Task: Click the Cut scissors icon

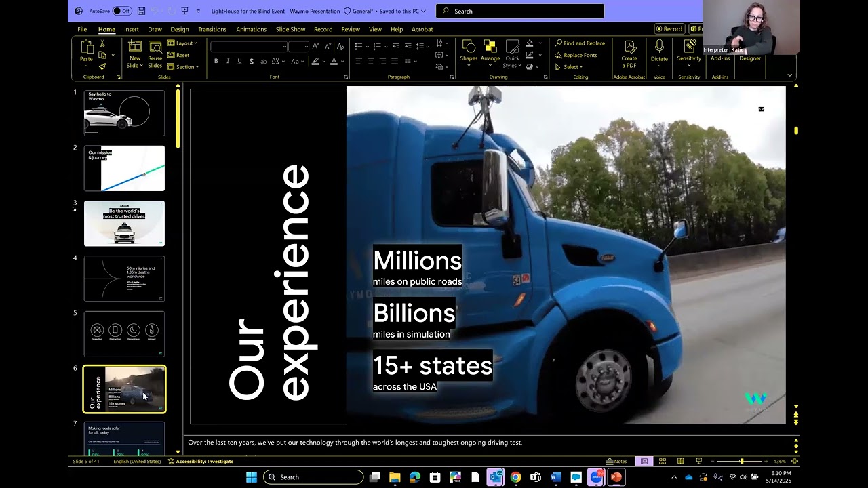Action: pos(102,43)
